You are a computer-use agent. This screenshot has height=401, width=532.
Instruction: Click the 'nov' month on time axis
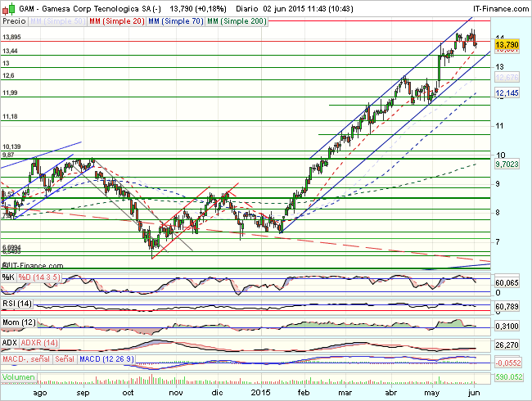click(176, 393)
